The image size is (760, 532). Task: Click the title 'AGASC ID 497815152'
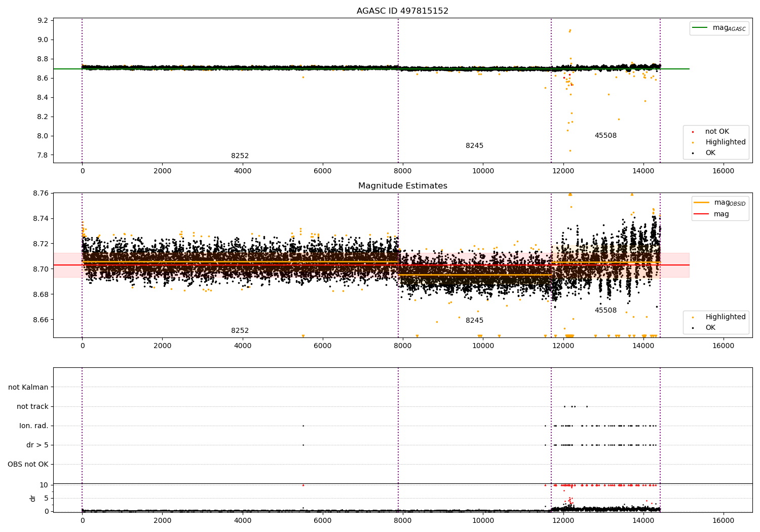(402, 11)
